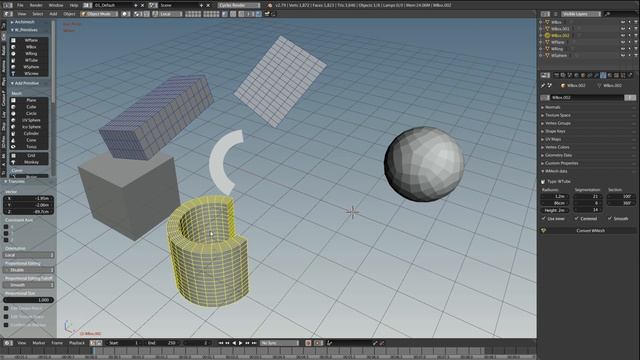Toggle the Centered checkbox
Viewport: 640px width, 360px height.
tap(577, 219)
